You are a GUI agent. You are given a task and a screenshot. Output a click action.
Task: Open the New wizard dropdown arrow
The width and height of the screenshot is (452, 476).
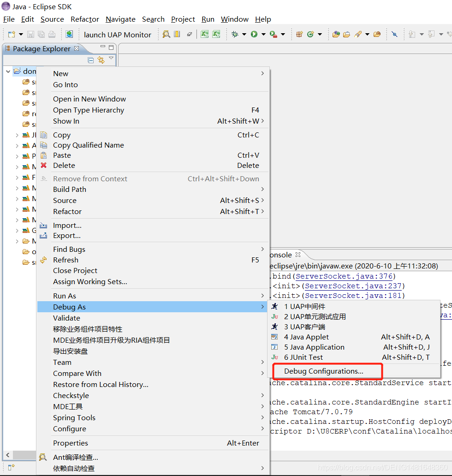pyautogui.click(x=21, y=34)
